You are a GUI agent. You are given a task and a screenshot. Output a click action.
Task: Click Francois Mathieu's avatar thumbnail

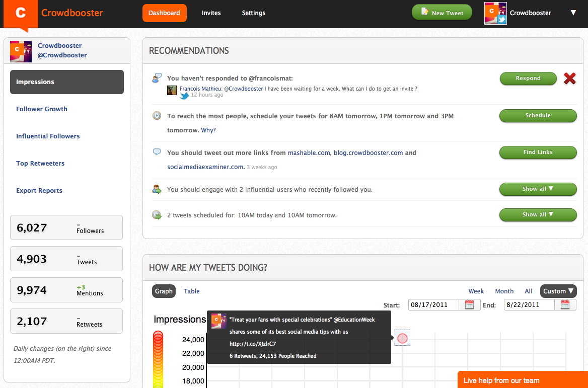(x=172, y=91)
